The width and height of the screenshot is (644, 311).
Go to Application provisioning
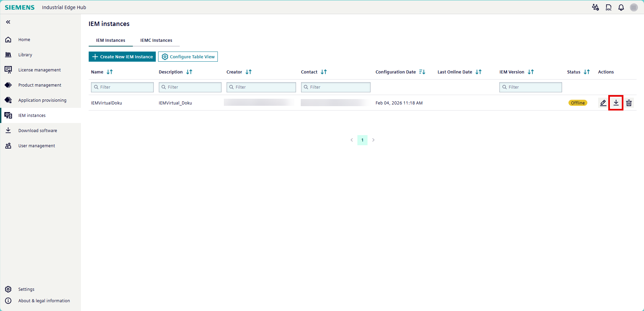(x=42, y=100)
